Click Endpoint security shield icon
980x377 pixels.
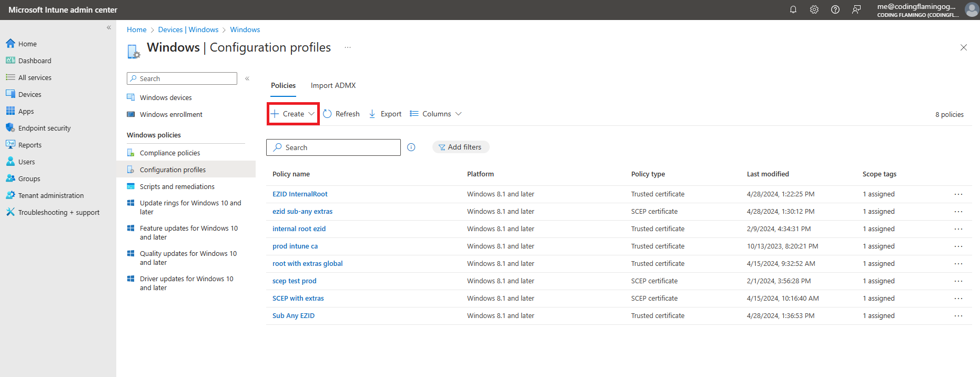(x=11, y=128)
